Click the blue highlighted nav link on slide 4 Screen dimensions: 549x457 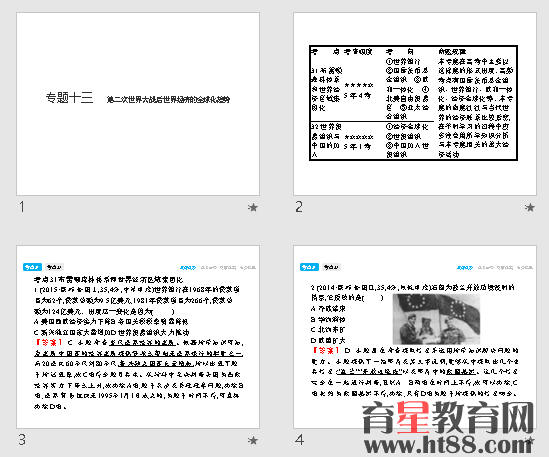pyautogui.click(x=465, y=268)
